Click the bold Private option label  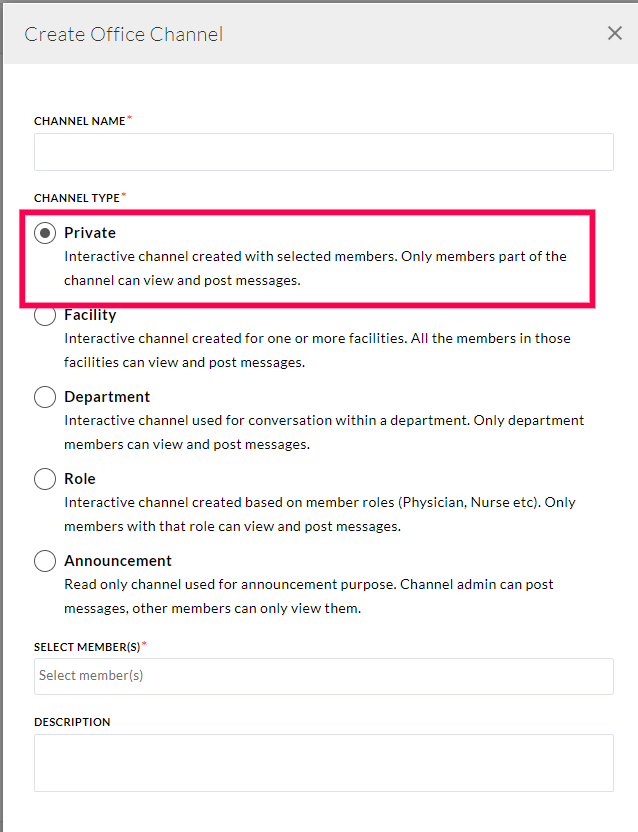pyautogui.click(x=90, y=233)
